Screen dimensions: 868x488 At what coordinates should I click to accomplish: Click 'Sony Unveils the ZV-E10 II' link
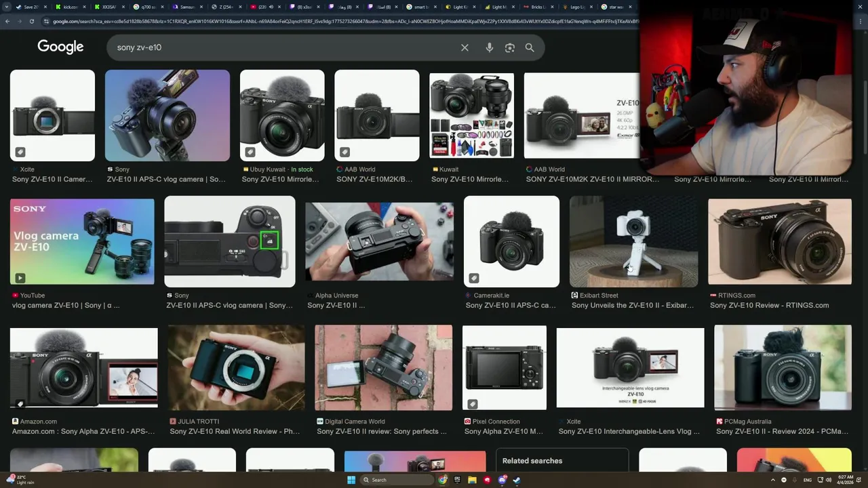pos(633,306)
